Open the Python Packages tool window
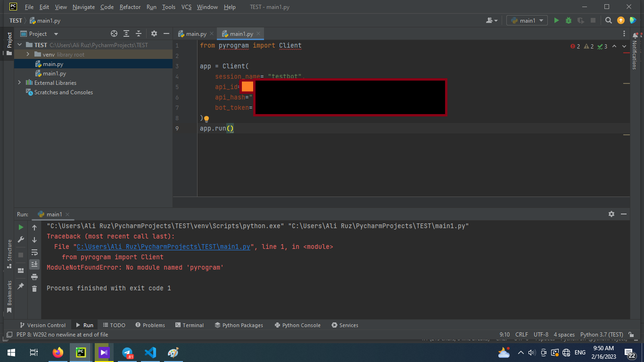 [239, 325]
